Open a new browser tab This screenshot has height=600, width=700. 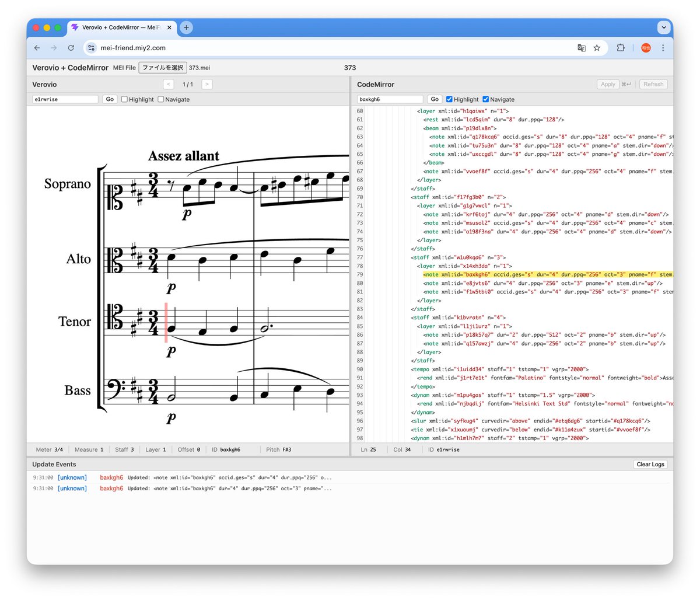(186, 27)
